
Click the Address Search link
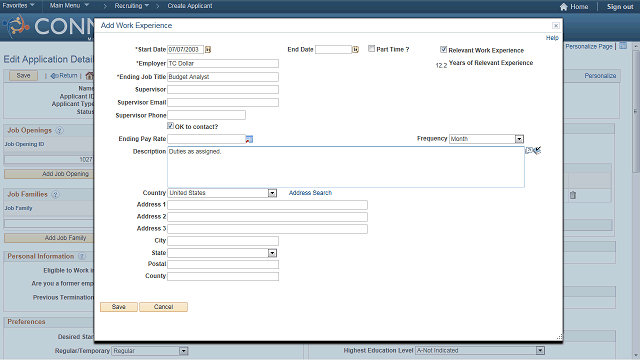click(310, 193)
